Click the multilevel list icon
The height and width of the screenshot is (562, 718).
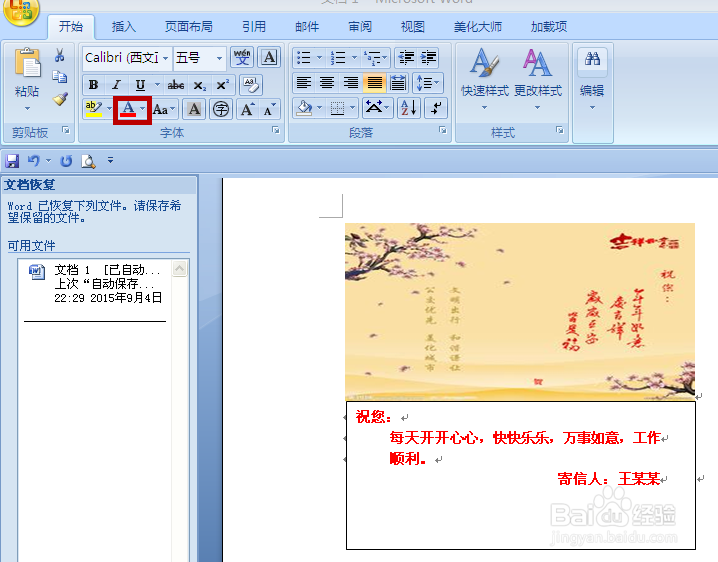coord(373,58)
